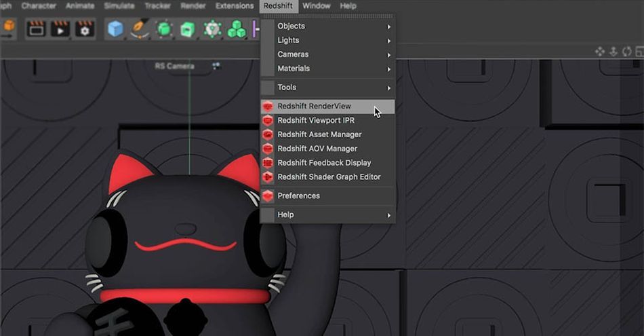Image resolution: width=644 pixels, height=336 pixels.
Task: Click the Subdivision Surface generator icon
Action: click(164, 29)
